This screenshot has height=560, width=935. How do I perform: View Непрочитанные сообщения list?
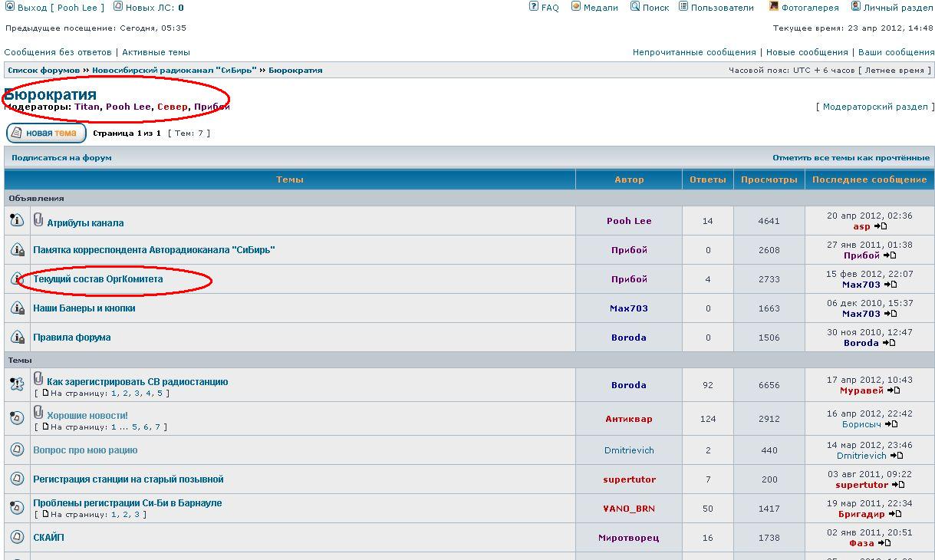tap(693, 52)
